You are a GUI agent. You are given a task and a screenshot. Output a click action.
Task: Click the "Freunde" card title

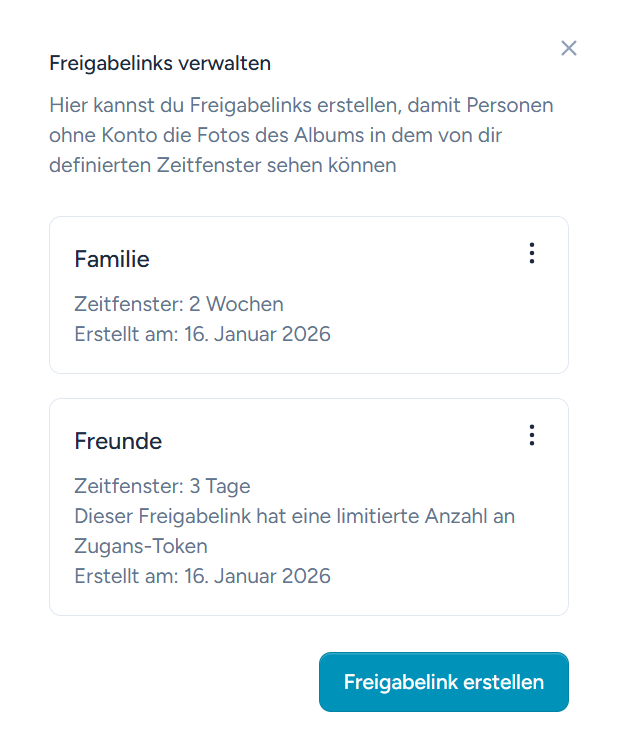tap(118, 441)
